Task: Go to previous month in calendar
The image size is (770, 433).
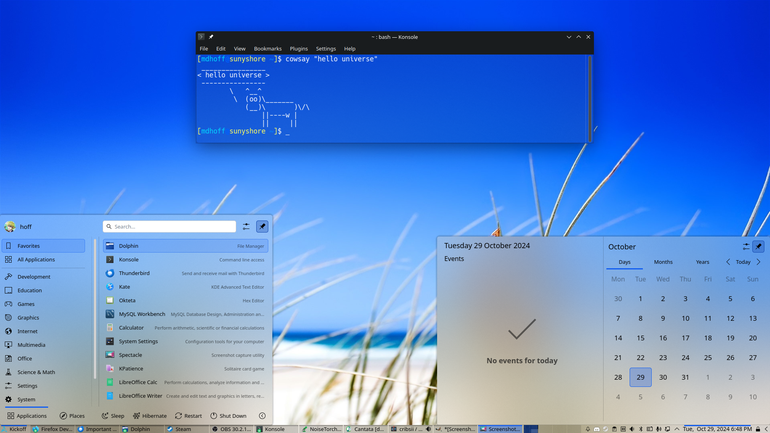Action: pos(728,262)
